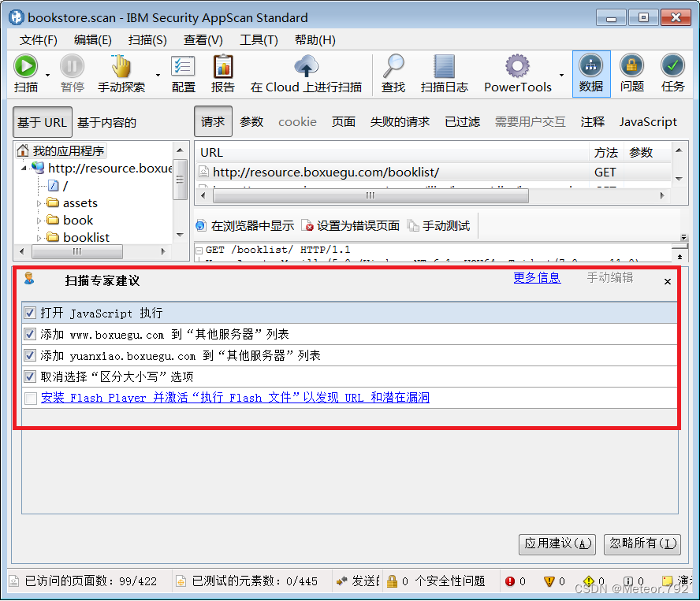Switch to the 参数 tab

(x=251, y=121)
